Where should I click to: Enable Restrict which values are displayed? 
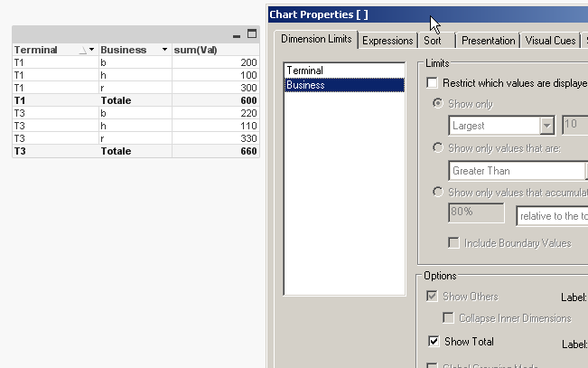point(433,82)
